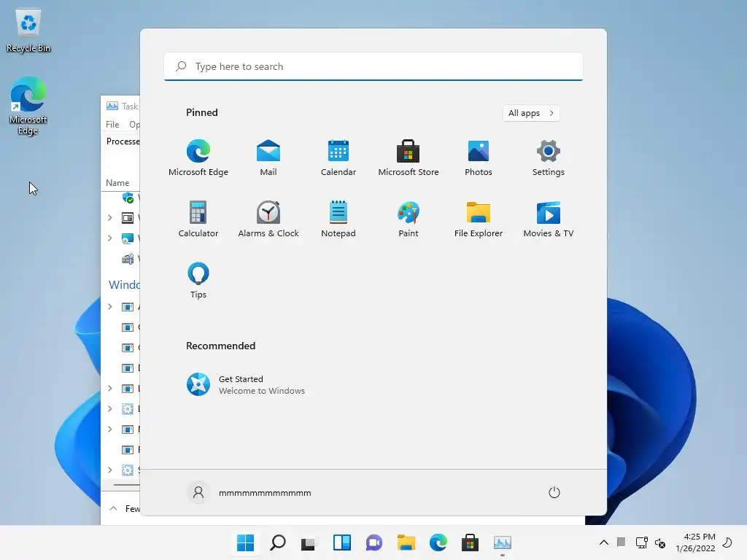Show the All apps list
The height and width of the screenshot is (560, 747).
click(531, 113)
